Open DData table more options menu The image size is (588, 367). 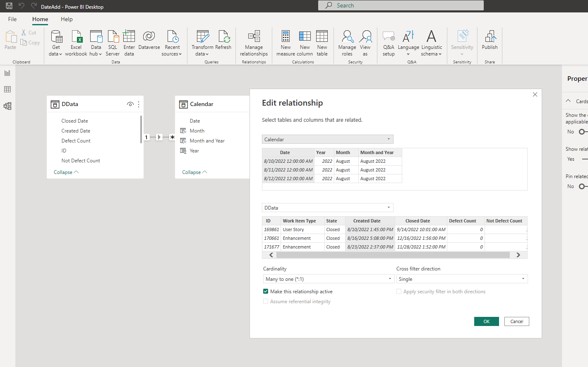click(x=139, y=104)
